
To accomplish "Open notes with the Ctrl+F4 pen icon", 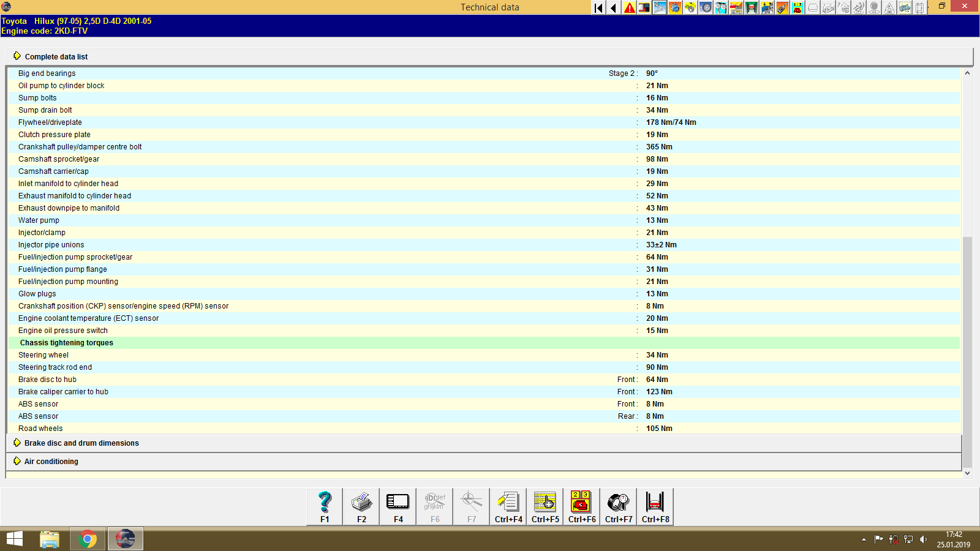I will click(508, 506).
